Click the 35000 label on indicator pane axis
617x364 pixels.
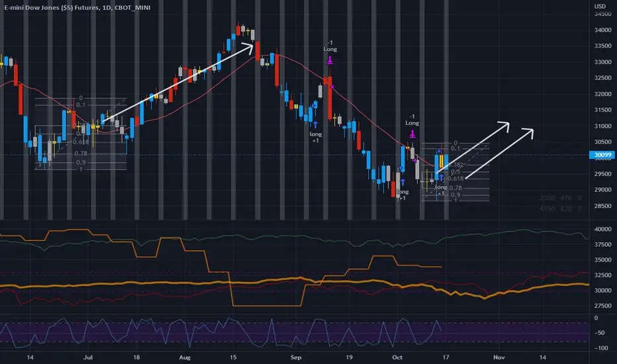[602, 259]
